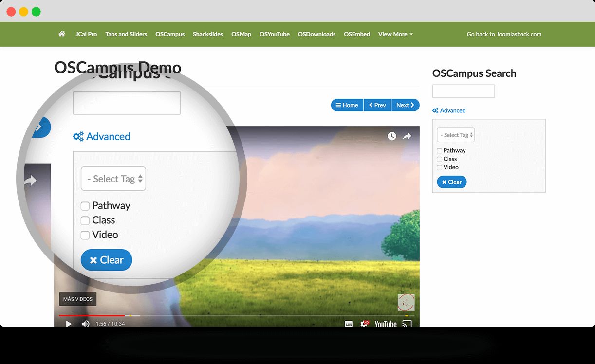Click the small Clear button in the right sidebar
The image size is (595, 364).
tap(452, 182)
